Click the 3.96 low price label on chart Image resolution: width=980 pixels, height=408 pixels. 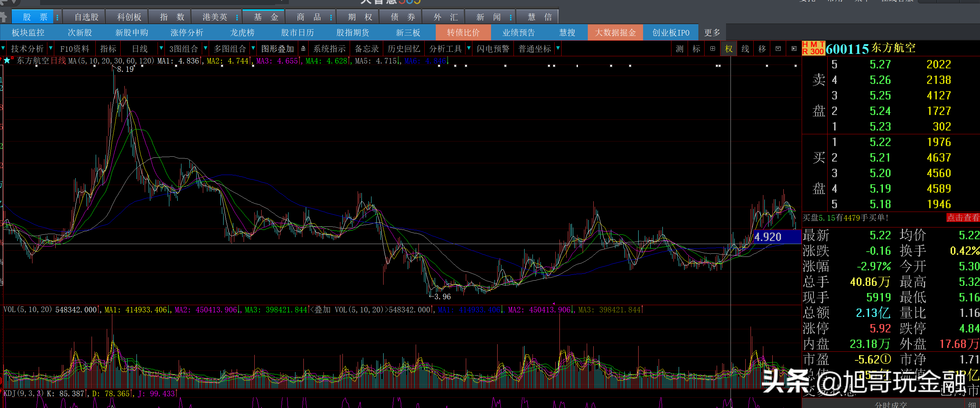(x=442, y=297)
